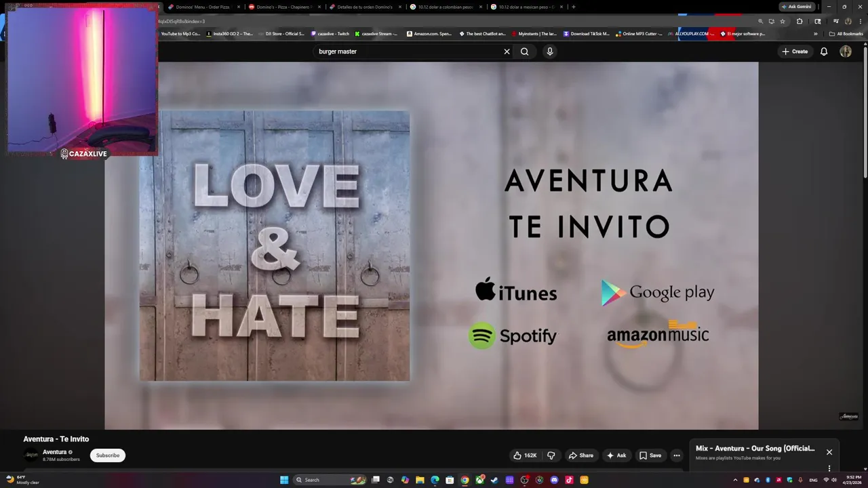Switch to Detalles de tu orden Domino's tab
Screen dimensions: 868x488
click(x=364, y=7)
